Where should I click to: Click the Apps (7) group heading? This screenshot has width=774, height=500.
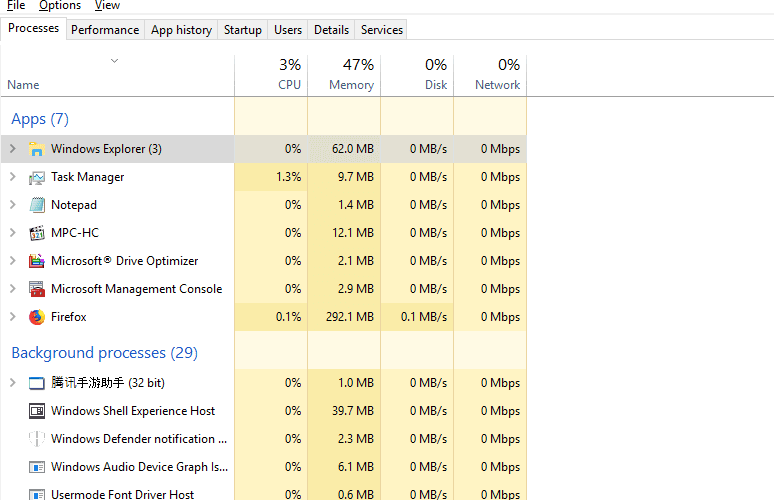(x=40, y=119)
